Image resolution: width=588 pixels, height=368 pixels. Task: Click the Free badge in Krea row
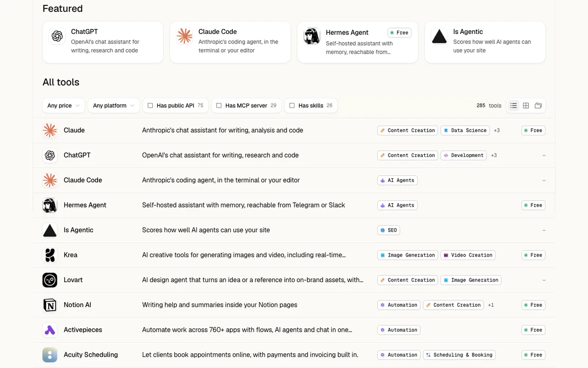pyautogui.click(x=533, y=255)
